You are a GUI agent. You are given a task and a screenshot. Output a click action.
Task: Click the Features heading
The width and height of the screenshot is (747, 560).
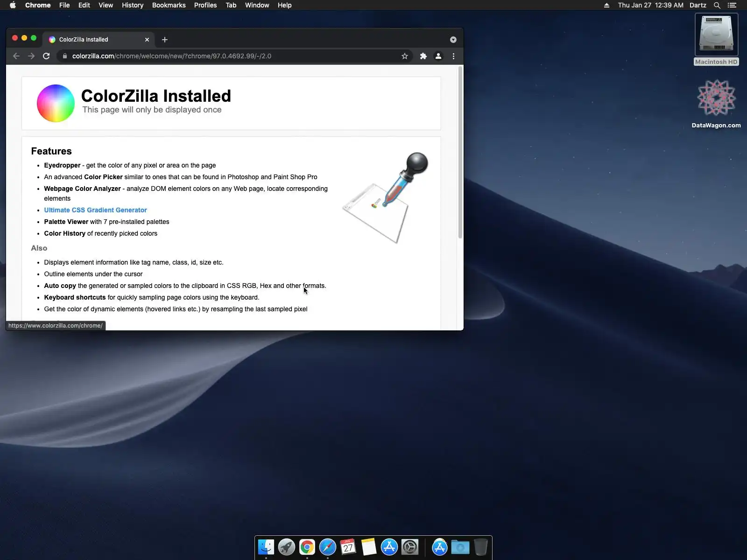[51, 151]
